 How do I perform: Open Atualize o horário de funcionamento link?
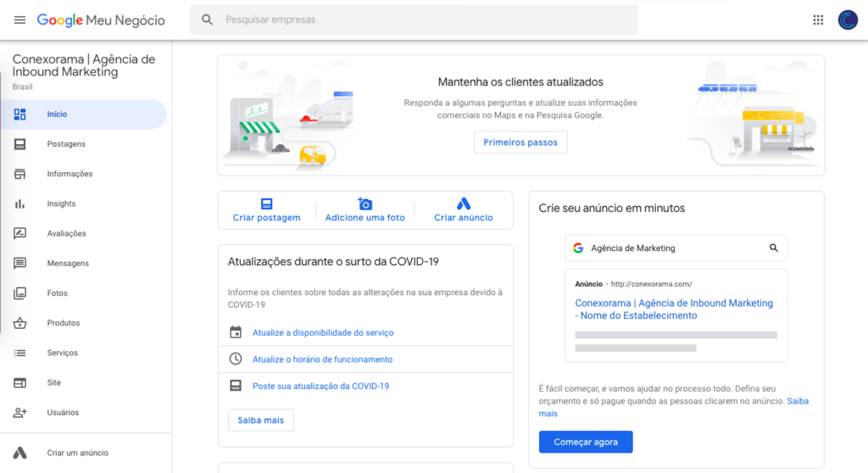click(x=322, y=359)
